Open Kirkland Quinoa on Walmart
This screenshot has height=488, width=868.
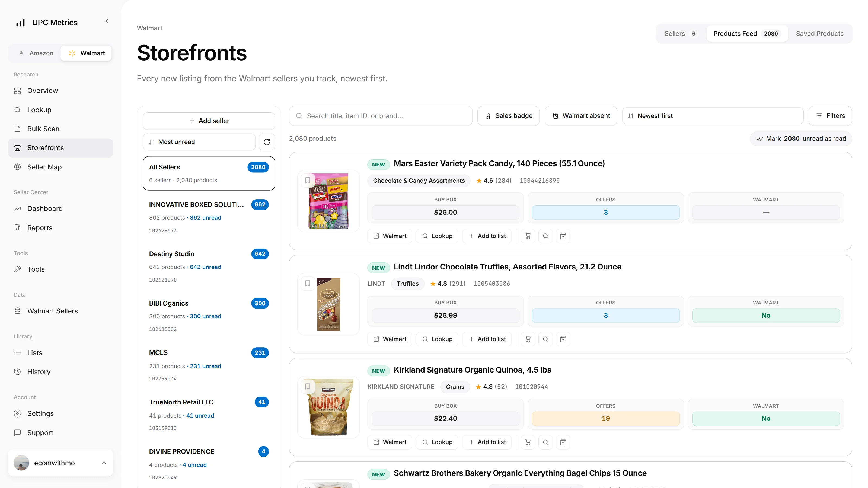tap(390, 442)
